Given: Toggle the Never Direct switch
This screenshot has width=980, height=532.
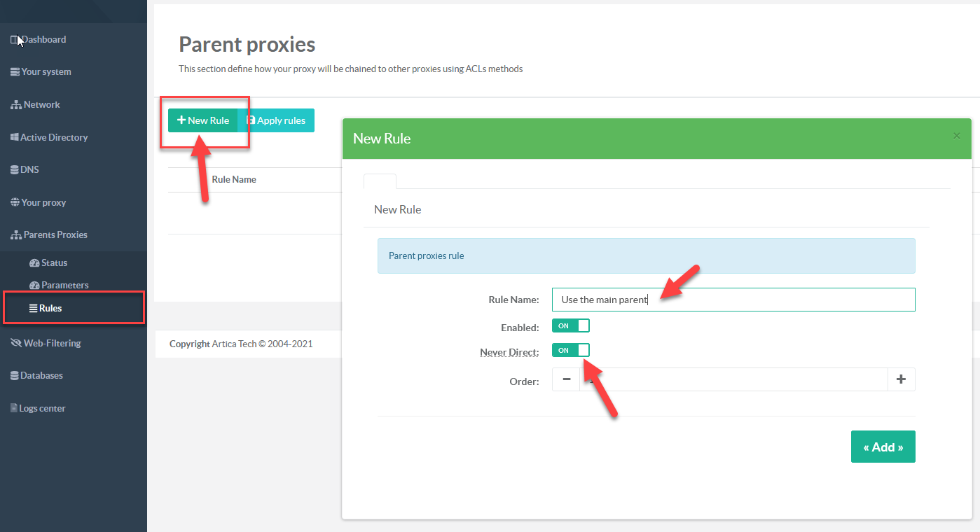Looking at the screenshot, I should pyautogui.click(x=570, y=350).
